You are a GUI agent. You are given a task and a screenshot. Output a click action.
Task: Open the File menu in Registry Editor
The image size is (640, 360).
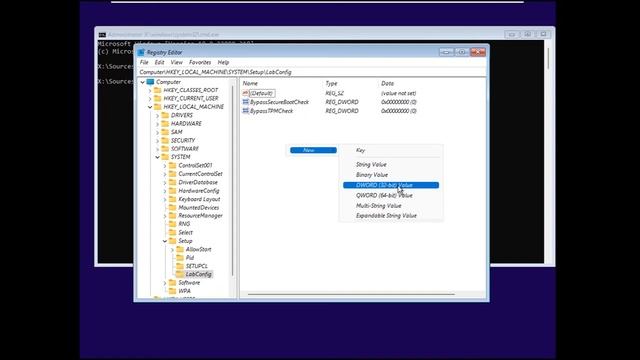click(144, 62)
